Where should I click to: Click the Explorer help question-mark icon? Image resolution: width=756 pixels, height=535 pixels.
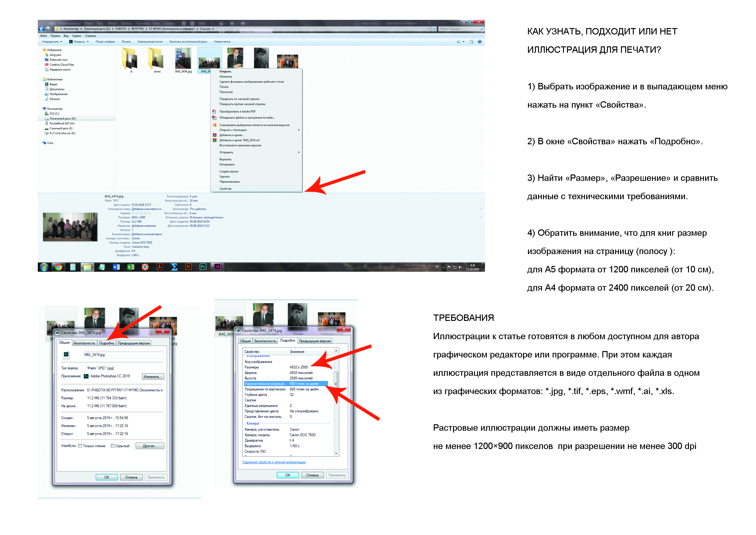pos(480,42)
